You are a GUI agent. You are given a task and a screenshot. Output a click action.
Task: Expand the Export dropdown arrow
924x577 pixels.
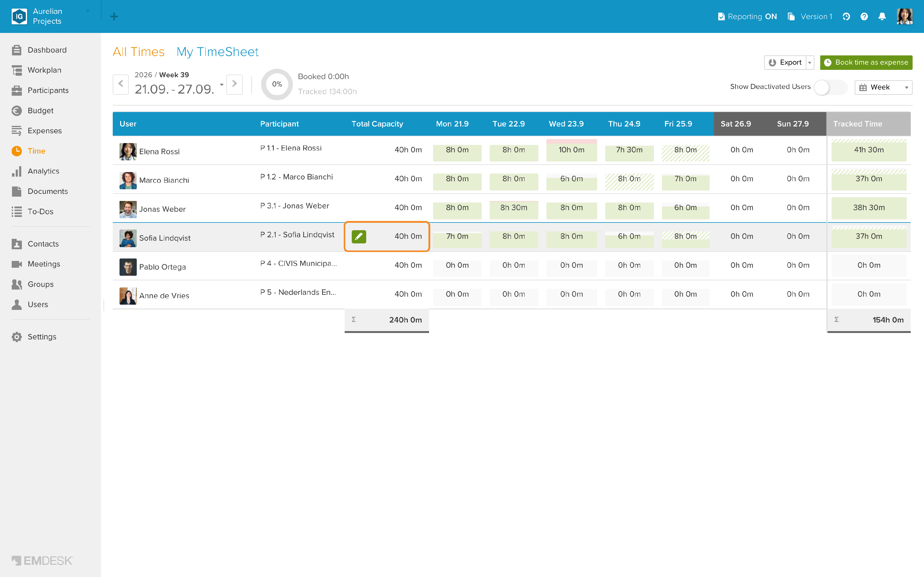809,62
